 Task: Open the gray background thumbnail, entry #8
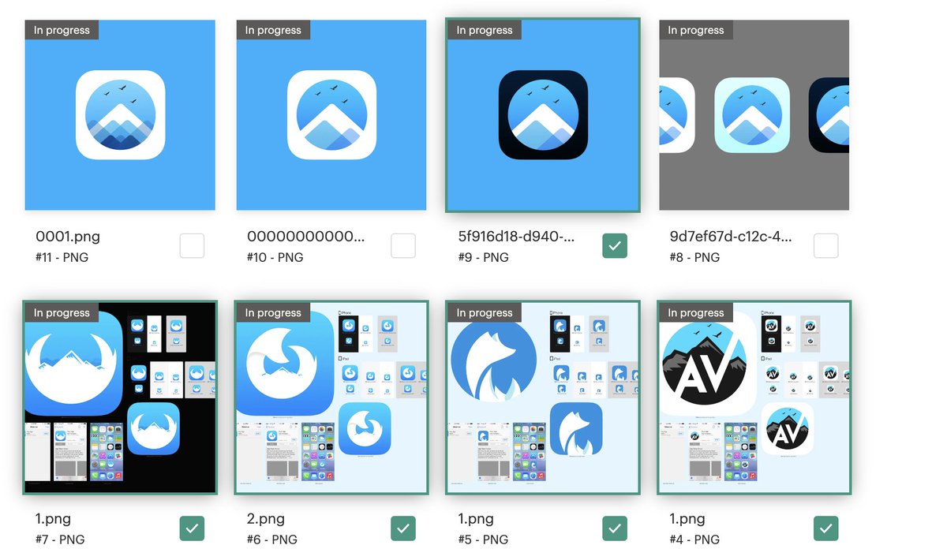[x=754, y=115]
